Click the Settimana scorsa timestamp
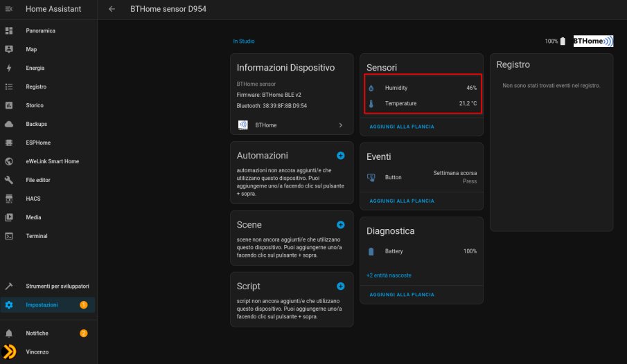Screen dimensions: 627x364 pos(454,173)
